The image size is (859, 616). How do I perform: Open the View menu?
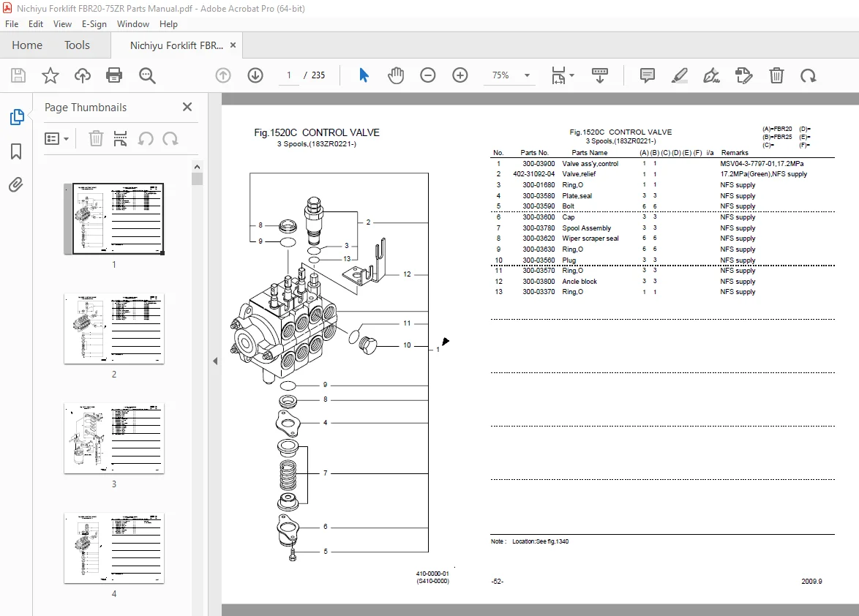click(x=62, y=24)
